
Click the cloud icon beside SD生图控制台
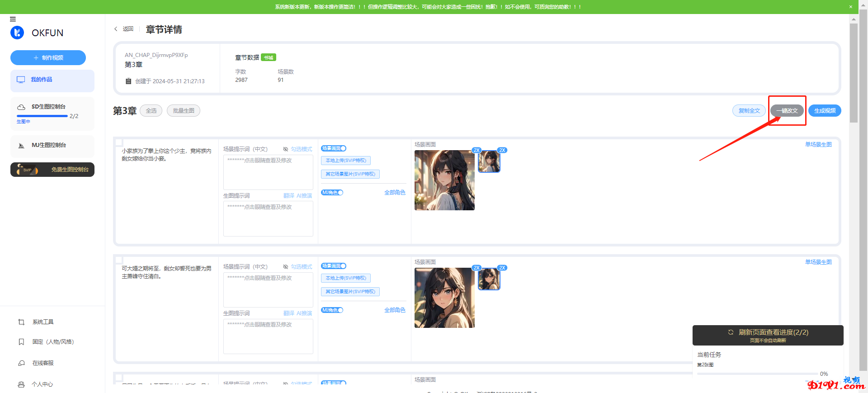21,107
